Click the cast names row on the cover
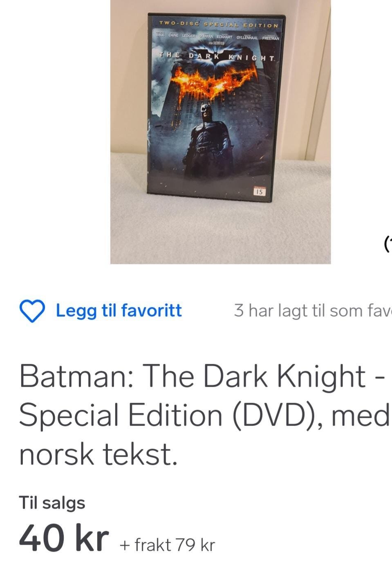This screenshot has width=392, height=561. click(217, 37)
